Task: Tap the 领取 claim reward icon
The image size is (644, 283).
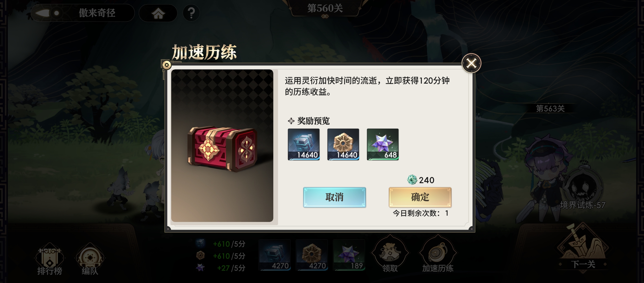Action: click(390, 254)
